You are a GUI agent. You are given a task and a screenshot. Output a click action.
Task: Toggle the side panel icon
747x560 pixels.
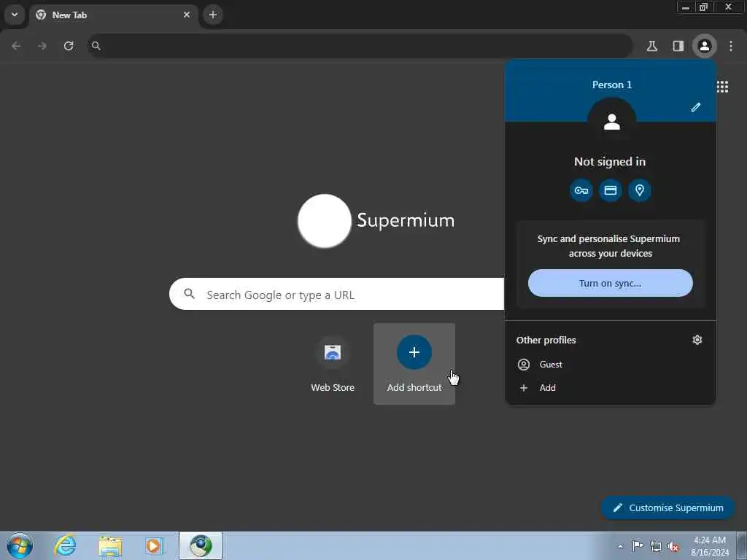678,46
